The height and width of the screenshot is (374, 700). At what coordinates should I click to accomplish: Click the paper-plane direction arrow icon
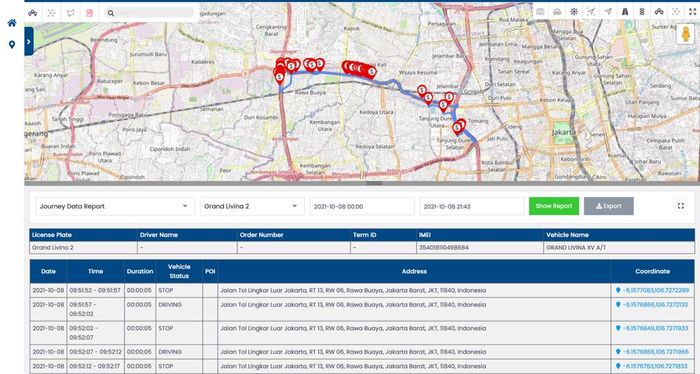(608, 12)
